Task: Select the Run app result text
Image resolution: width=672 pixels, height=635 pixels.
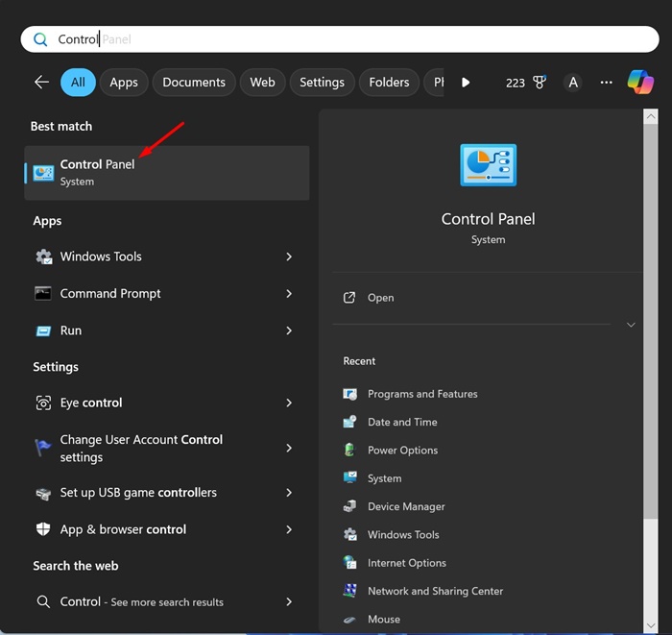Action: pyautogui.click(x=71, y=330)
